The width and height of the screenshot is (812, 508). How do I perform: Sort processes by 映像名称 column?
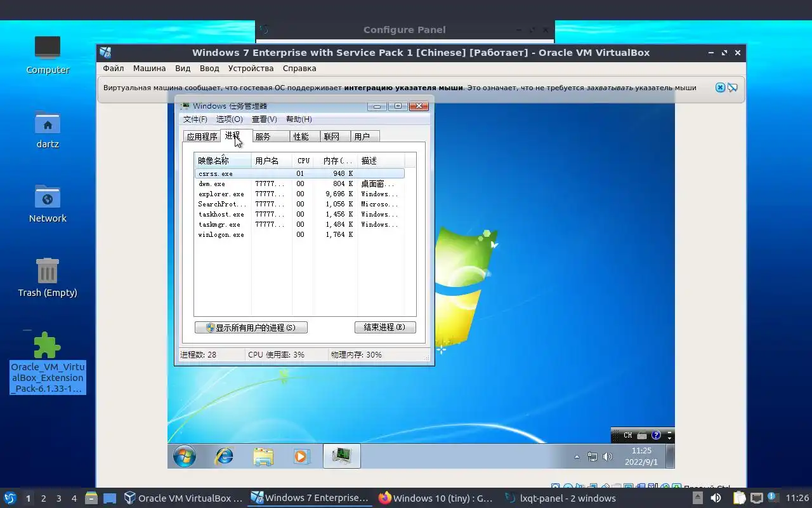click(223, 161)
